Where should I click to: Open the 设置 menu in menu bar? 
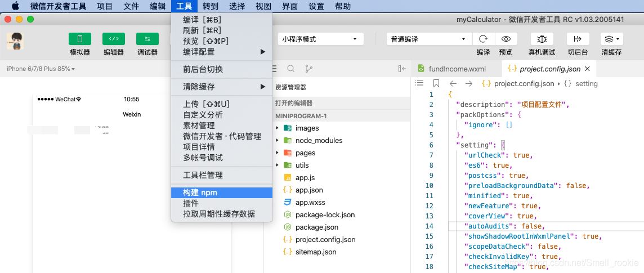tap(316, 6)
